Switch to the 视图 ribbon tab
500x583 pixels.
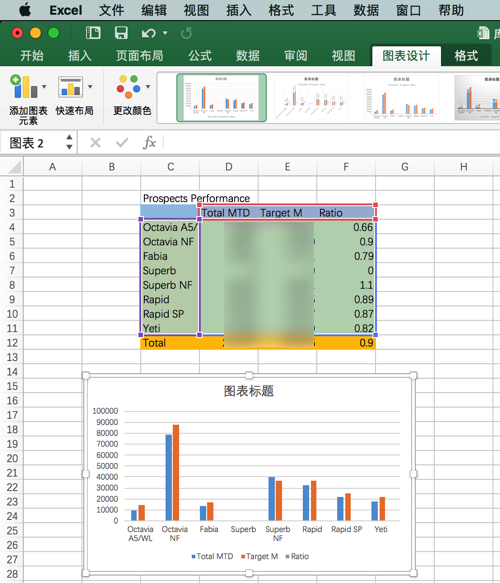343,56
